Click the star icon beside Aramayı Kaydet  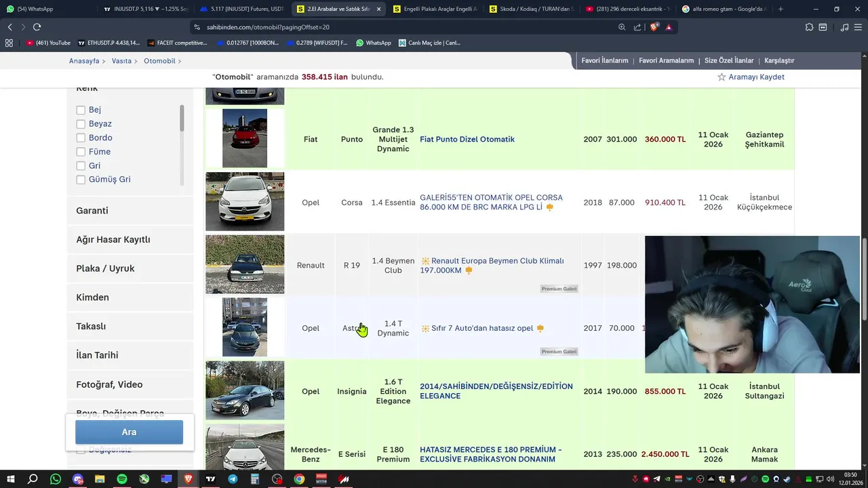(x=722, y=77)
